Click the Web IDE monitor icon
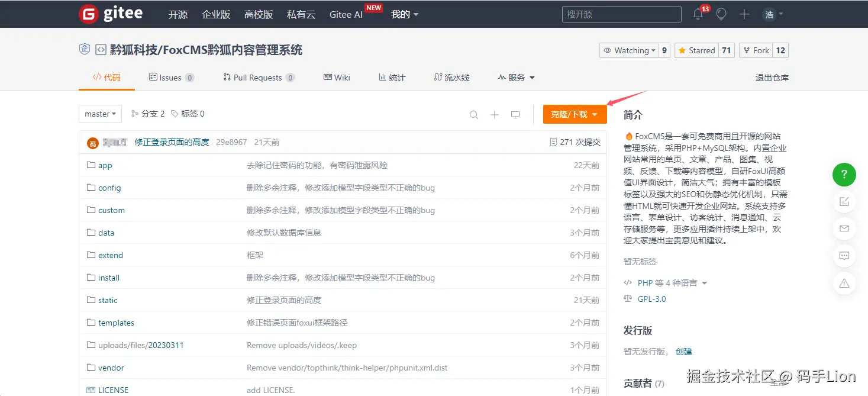Viewport: 868px width, 396px height. [515, 115]
